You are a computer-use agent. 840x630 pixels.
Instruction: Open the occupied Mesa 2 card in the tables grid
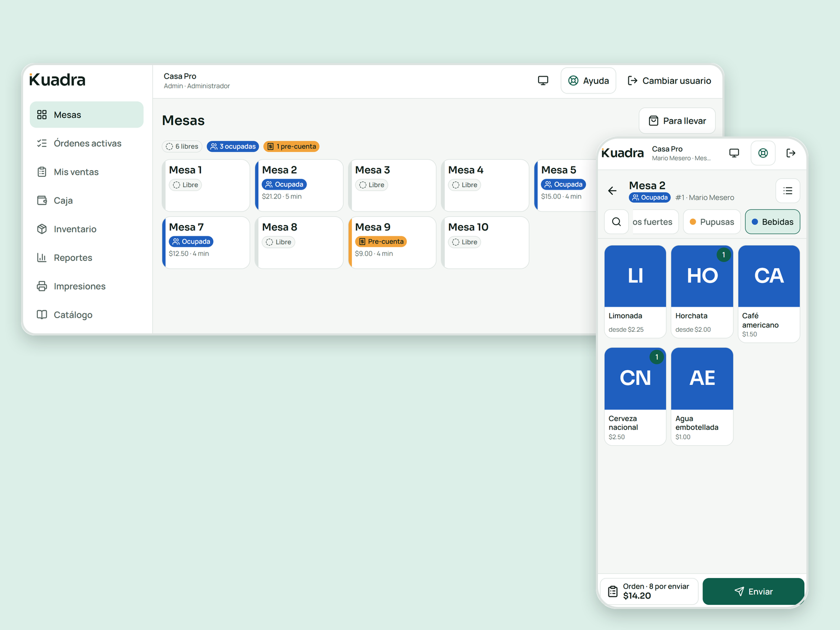299,185
